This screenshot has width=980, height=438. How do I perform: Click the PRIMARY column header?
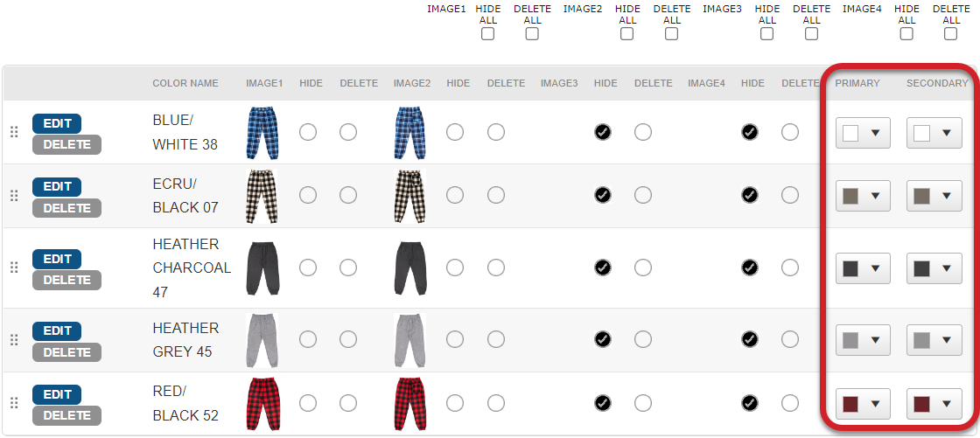coord(857,83)
